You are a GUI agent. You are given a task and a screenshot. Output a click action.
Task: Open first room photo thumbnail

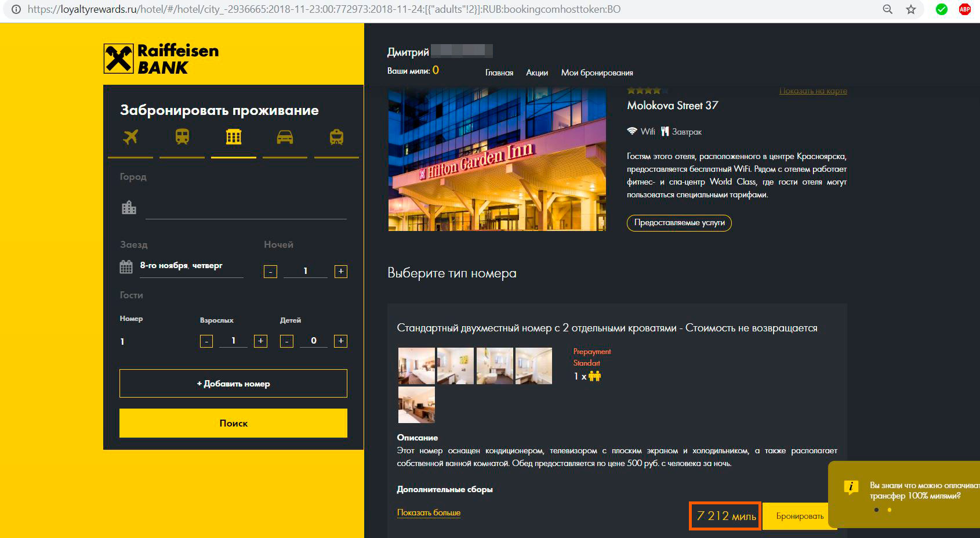coord(416,366)
